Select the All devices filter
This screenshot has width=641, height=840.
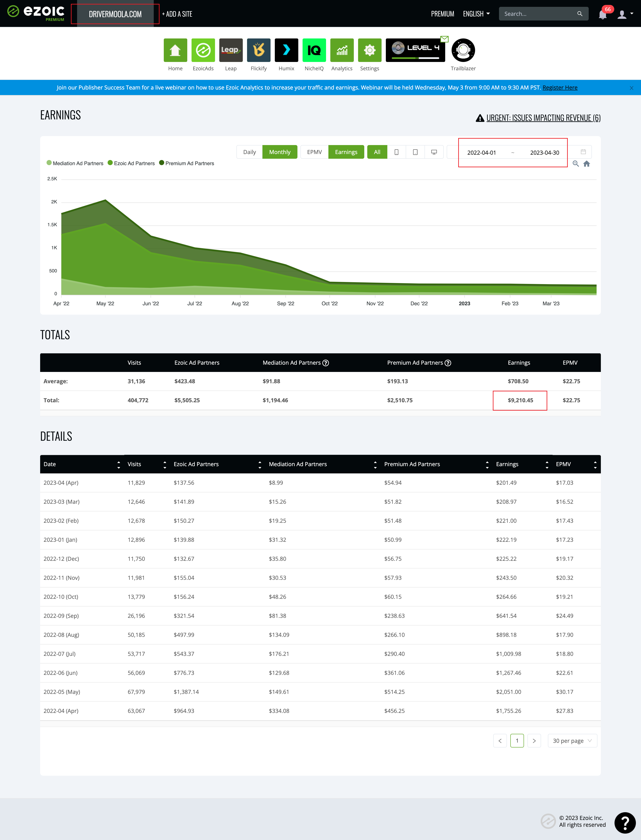point(377,152)
